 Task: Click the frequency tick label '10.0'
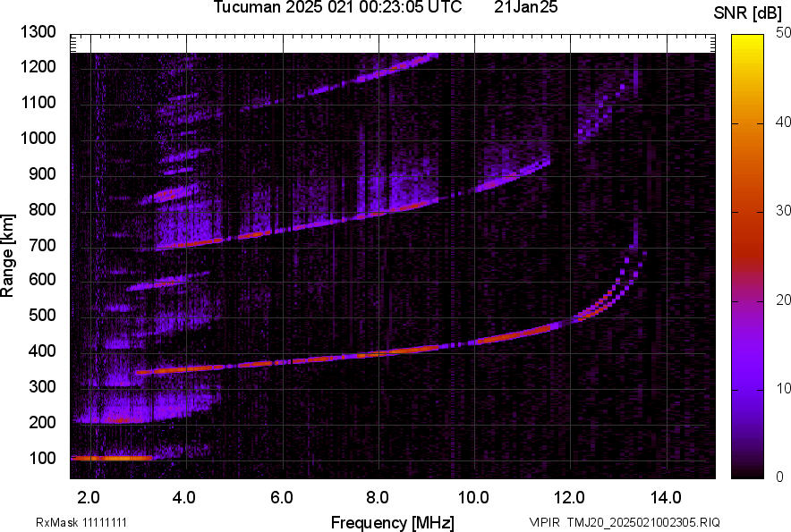[473, 498]
